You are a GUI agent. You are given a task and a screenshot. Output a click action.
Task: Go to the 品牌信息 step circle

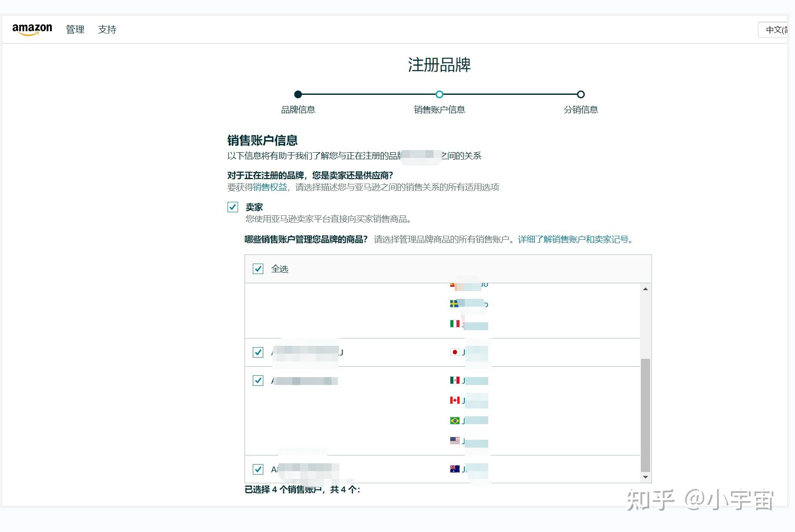click(x=298, y=94)
